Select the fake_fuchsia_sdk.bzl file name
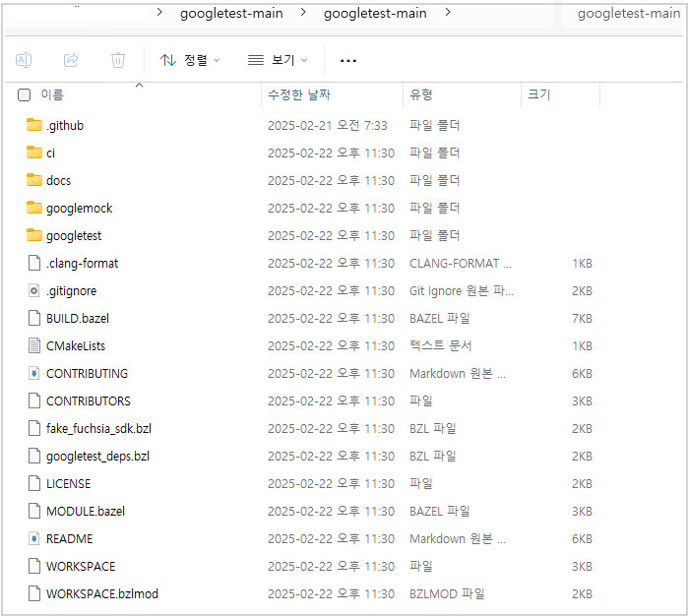688x616 pixels. 98,429
